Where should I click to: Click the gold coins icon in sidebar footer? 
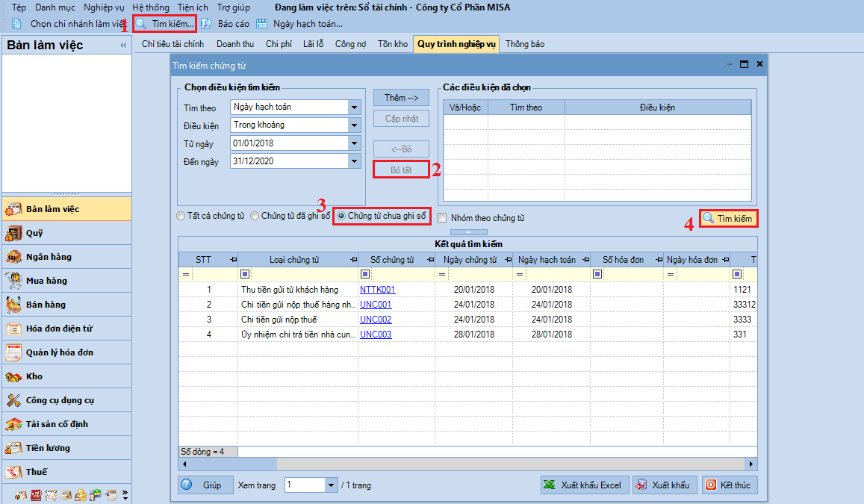pyautogui.click(x=81, y=495)
